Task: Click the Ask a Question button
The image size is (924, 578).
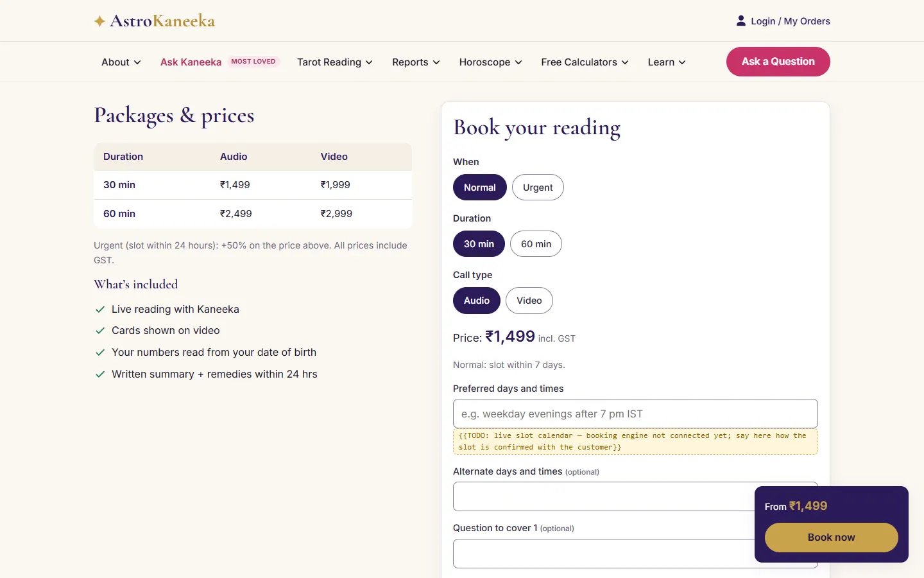Action: (778, 62)
